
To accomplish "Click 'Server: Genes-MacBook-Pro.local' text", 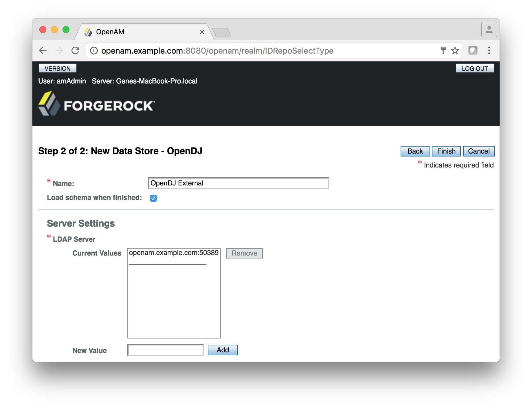I will 144,81.
